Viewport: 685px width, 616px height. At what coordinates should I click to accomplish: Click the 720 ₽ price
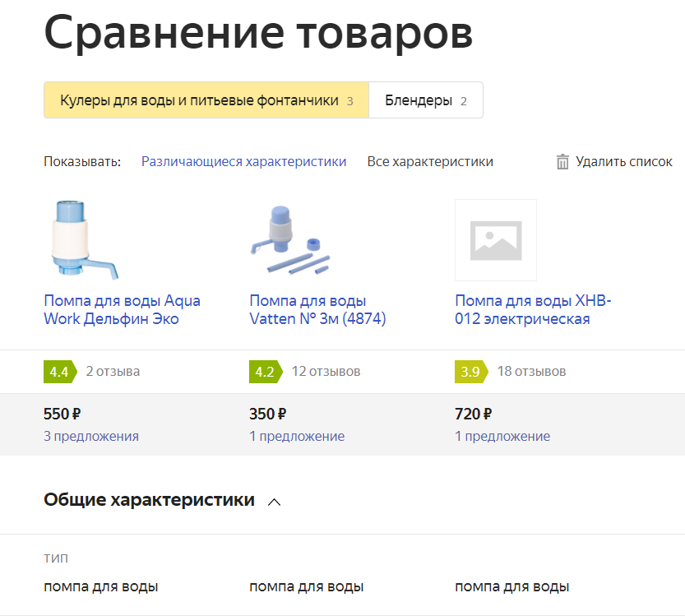(473, 414)
